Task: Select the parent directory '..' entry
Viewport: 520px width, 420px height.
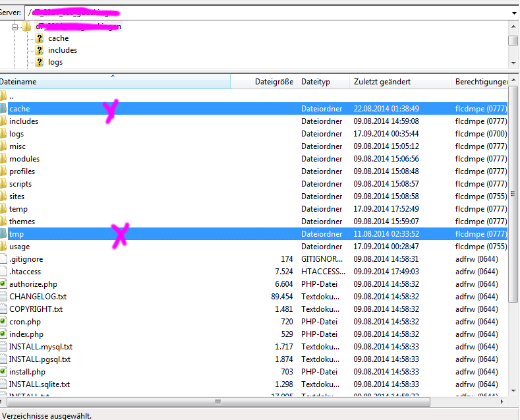Action: (12, 96)
